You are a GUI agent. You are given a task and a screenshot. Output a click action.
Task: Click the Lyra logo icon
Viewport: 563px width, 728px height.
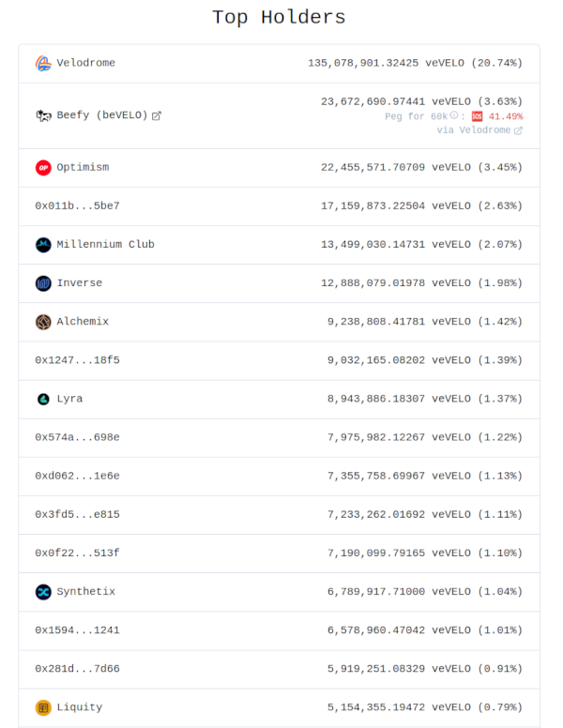point(43,399)
